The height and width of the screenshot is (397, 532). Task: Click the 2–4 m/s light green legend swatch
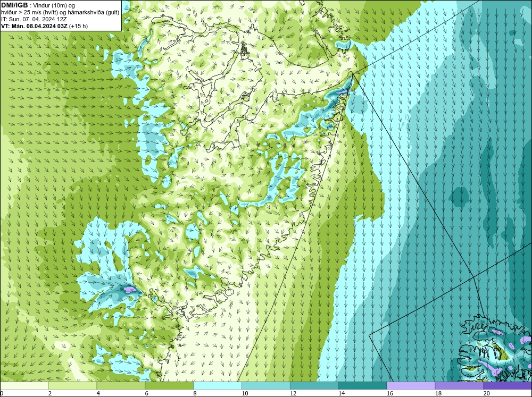pyautogui.click(x=72, y=386)
